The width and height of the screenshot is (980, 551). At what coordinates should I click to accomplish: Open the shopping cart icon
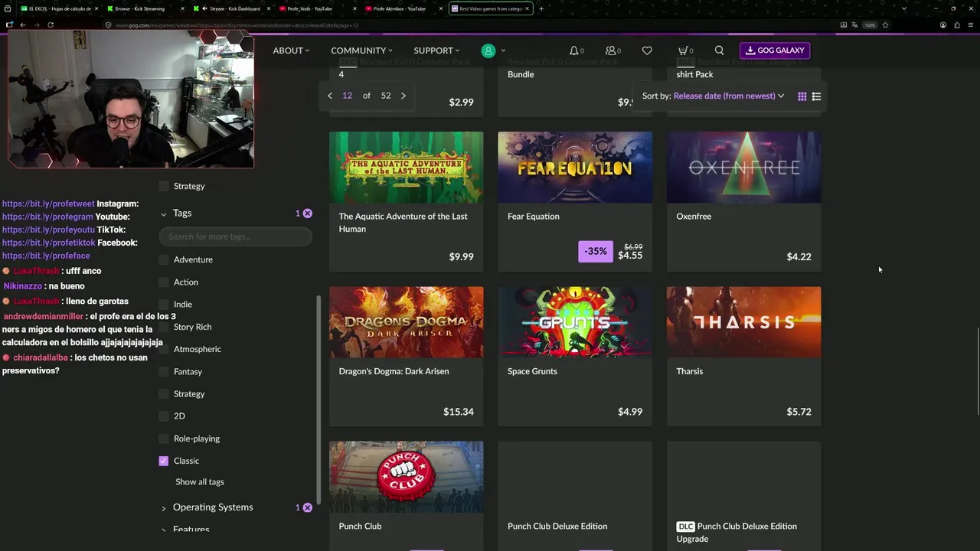point(683,51)
